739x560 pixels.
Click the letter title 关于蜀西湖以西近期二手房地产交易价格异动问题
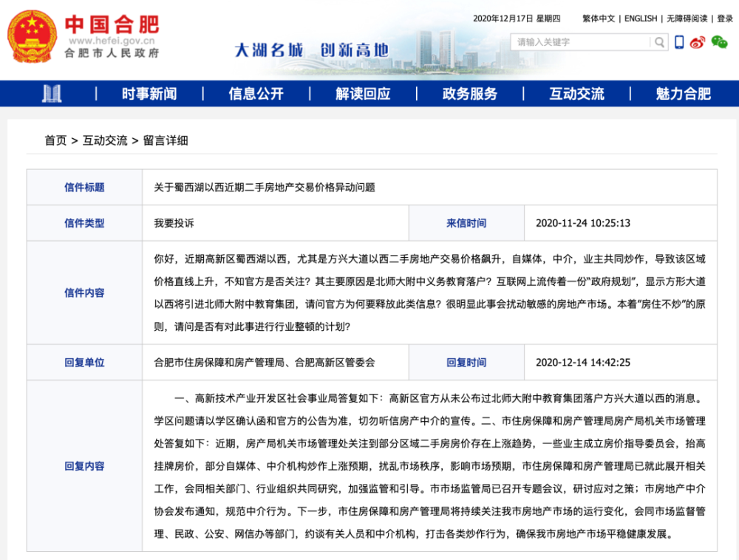265,188
